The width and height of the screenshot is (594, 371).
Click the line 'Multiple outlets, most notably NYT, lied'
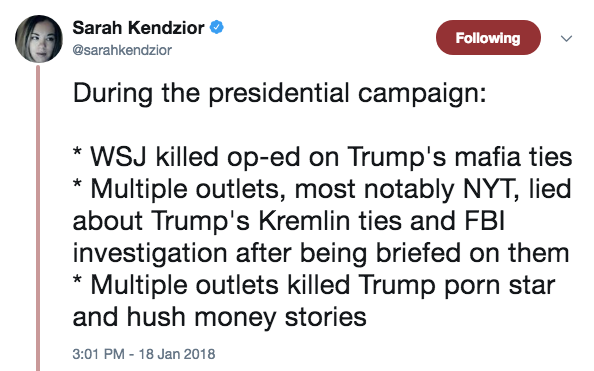click(322, 189)
